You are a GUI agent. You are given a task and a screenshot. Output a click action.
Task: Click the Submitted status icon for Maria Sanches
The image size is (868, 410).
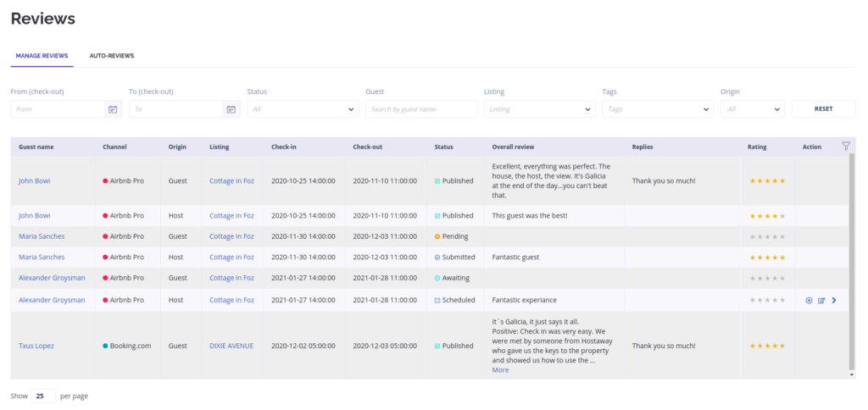coord(437,258)
